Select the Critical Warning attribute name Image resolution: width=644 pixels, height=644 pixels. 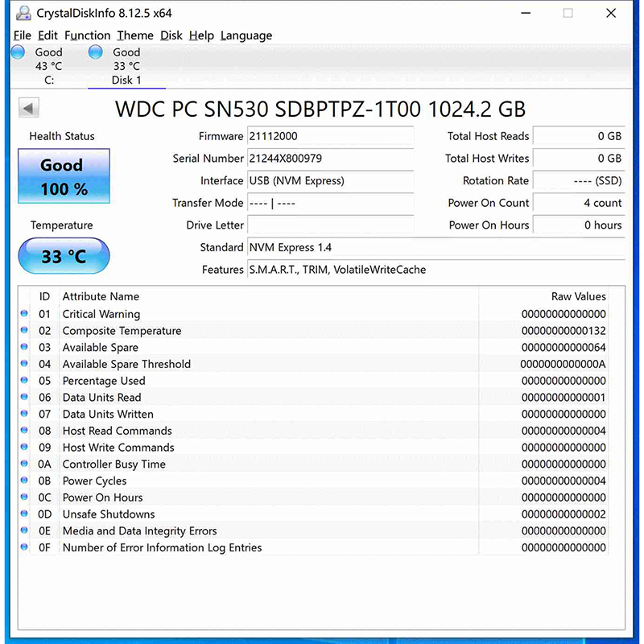click(x=101, y=314)
